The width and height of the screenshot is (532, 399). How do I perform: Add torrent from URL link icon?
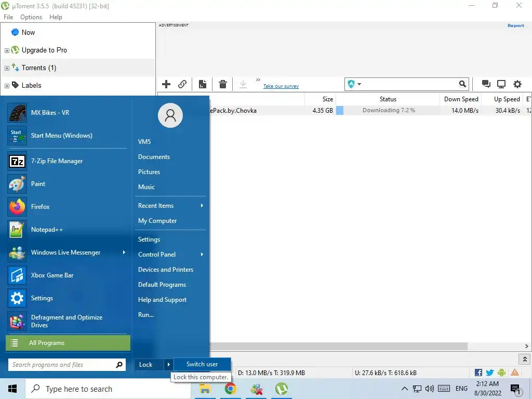[x=182, y=84]
